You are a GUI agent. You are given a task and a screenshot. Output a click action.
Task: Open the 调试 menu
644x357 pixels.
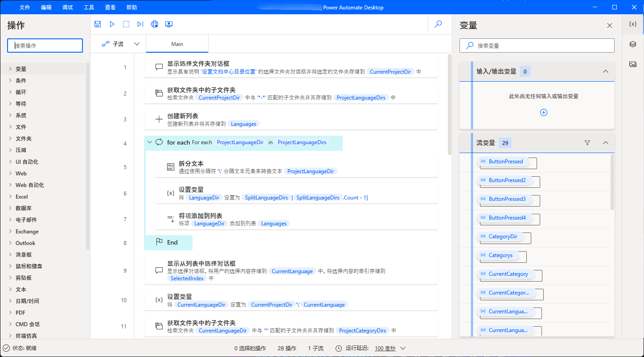click(x=68, y=8)
